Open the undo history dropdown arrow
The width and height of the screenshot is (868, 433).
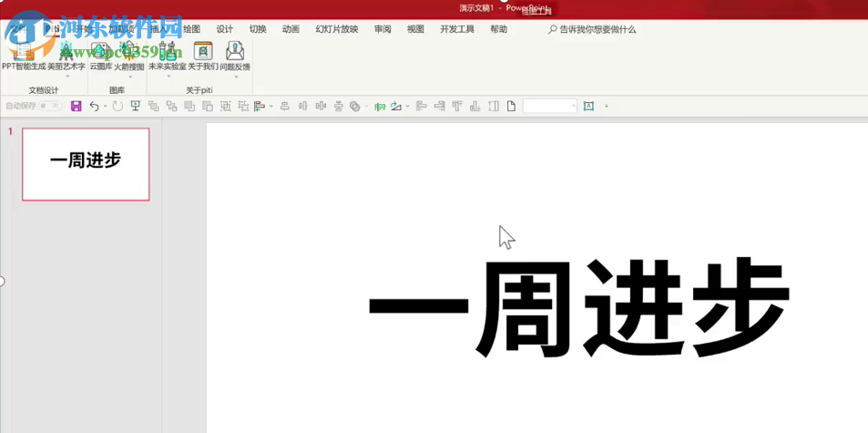[x=105, y=107]
